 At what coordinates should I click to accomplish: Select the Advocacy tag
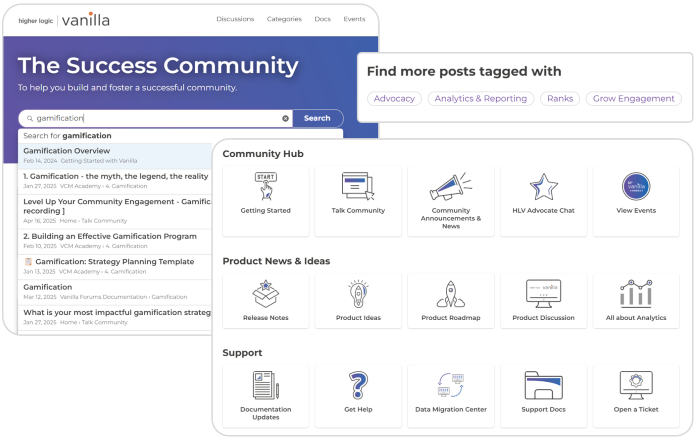(394, 99)
